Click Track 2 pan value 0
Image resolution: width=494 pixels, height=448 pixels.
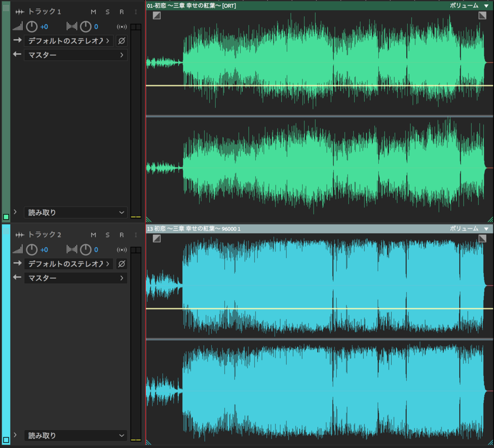96,250
